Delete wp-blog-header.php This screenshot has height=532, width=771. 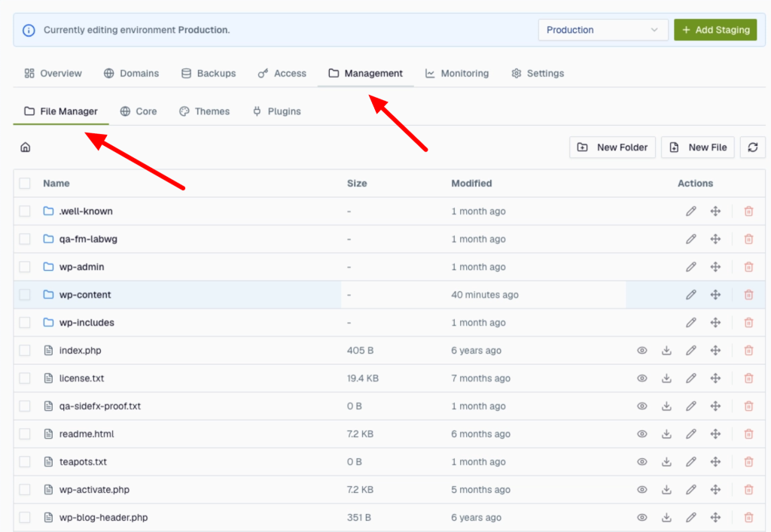748,517
